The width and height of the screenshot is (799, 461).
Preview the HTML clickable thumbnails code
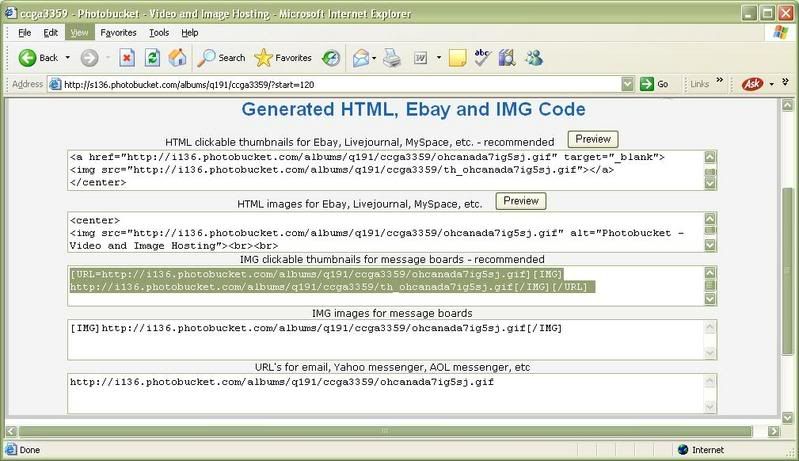pos(592,139)
